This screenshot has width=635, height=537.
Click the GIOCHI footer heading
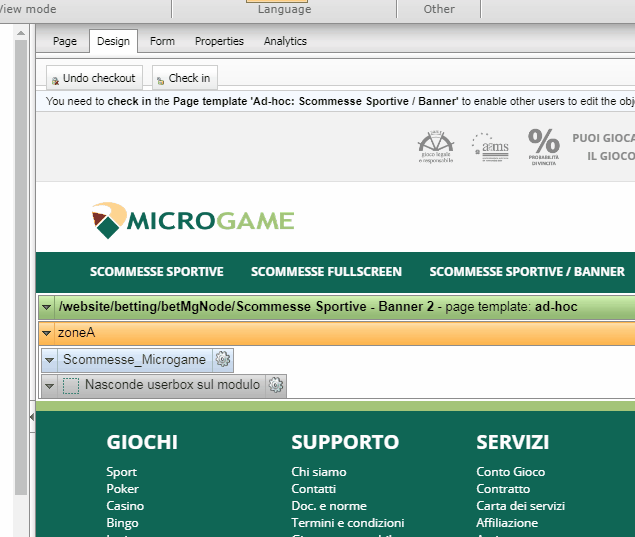(x=142, y=442)
